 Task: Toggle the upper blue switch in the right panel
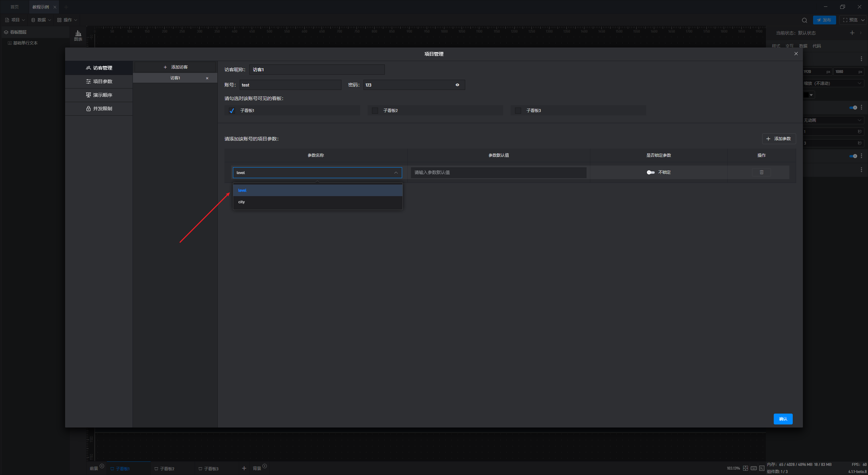pos(853,108)
